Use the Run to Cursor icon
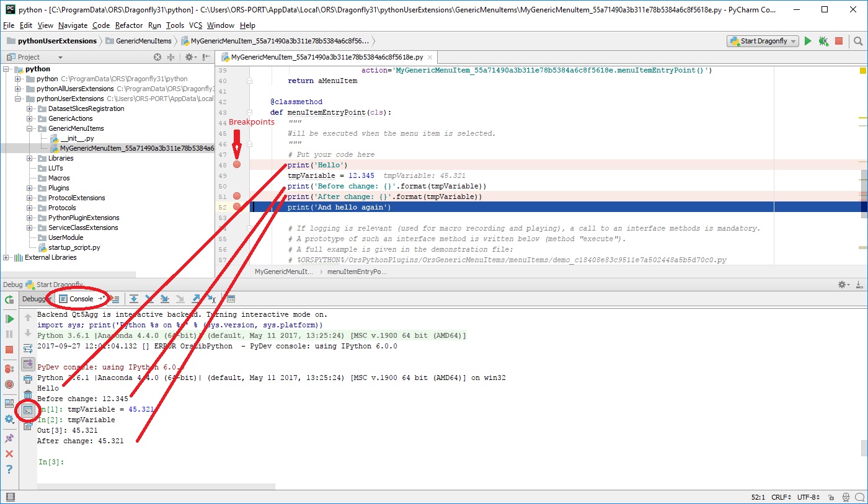Screen dimensions: 868x504 210,299
